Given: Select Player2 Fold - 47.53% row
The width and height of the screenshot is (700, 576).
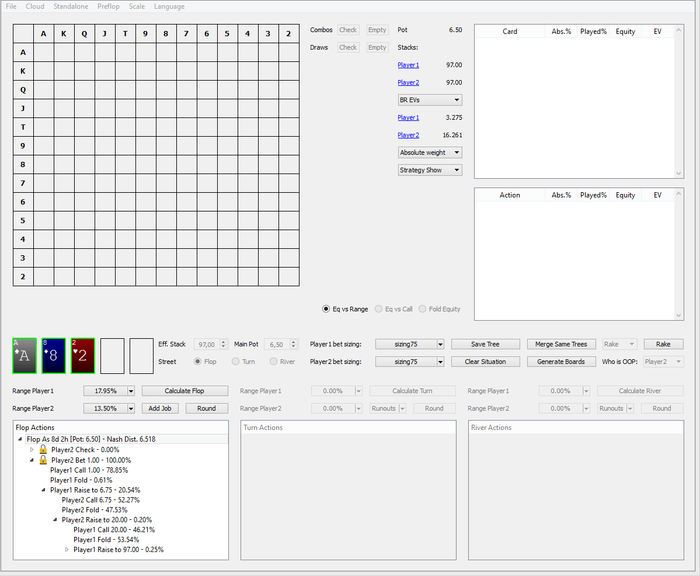Looking at the screenshot, I should tap(94, 510).
